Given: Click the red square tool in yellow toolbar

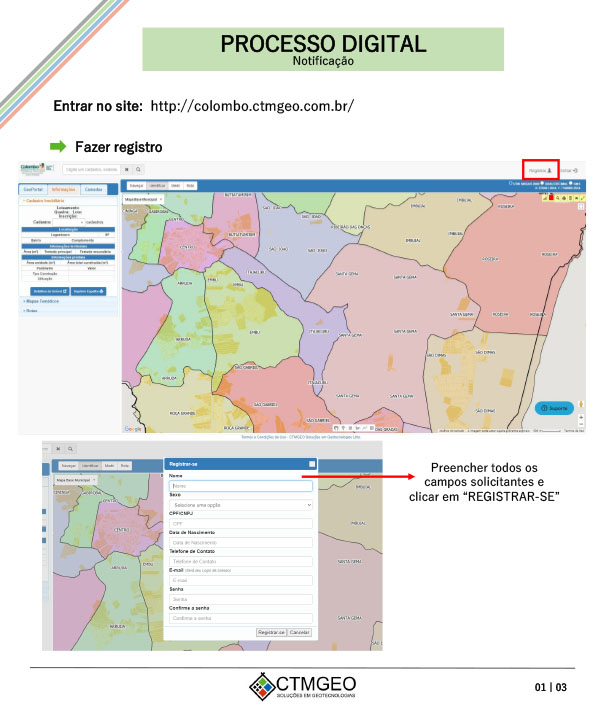Looking at the screenshot, I should [x=551, y=198].
